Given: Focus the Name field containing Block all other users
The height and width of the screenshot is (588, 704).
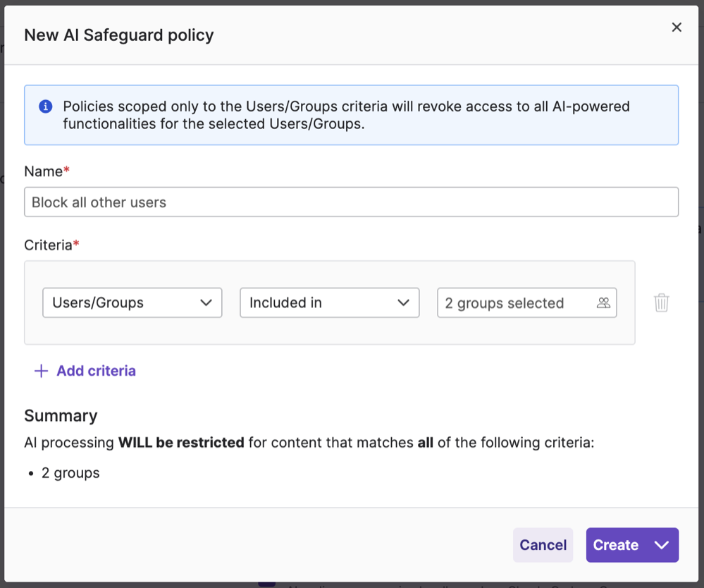Looking at the screenshot, I should pos(351,202).
